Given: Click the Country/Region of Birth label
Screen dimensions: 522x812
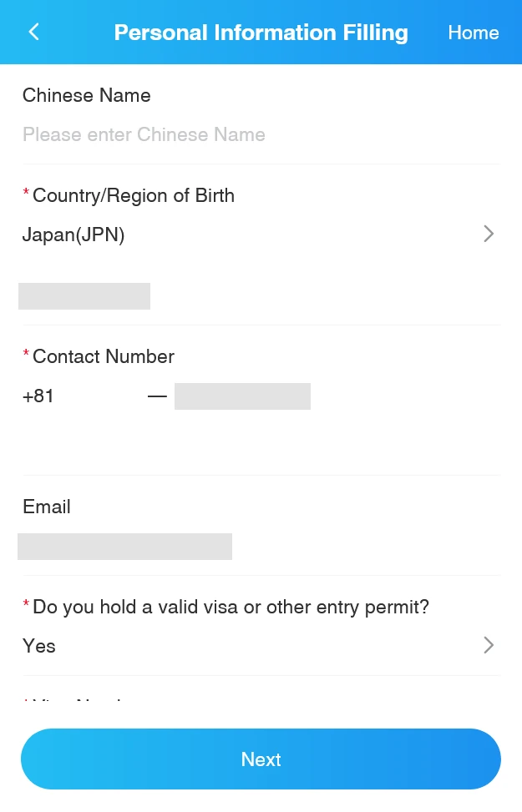Looking at the screenshot, I should pos(133,196).
